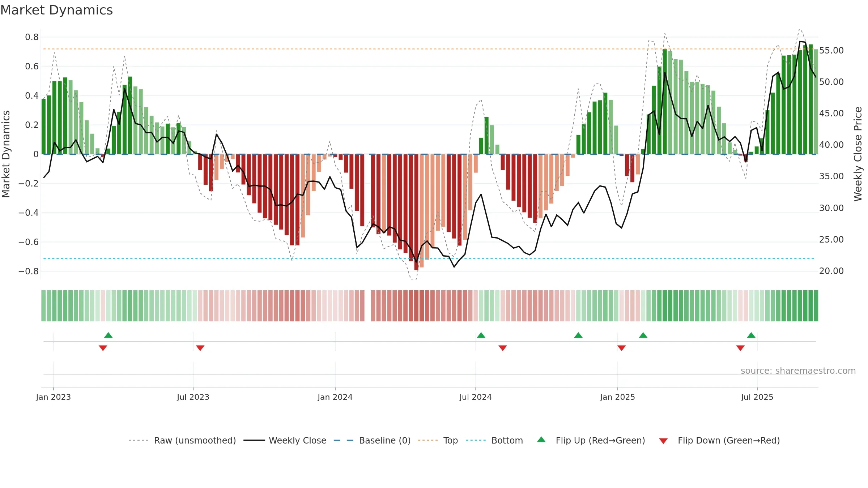Click green flip-up marker near Jul 2025
This screenshot has width=868, height=488.
tap(751, 335)
